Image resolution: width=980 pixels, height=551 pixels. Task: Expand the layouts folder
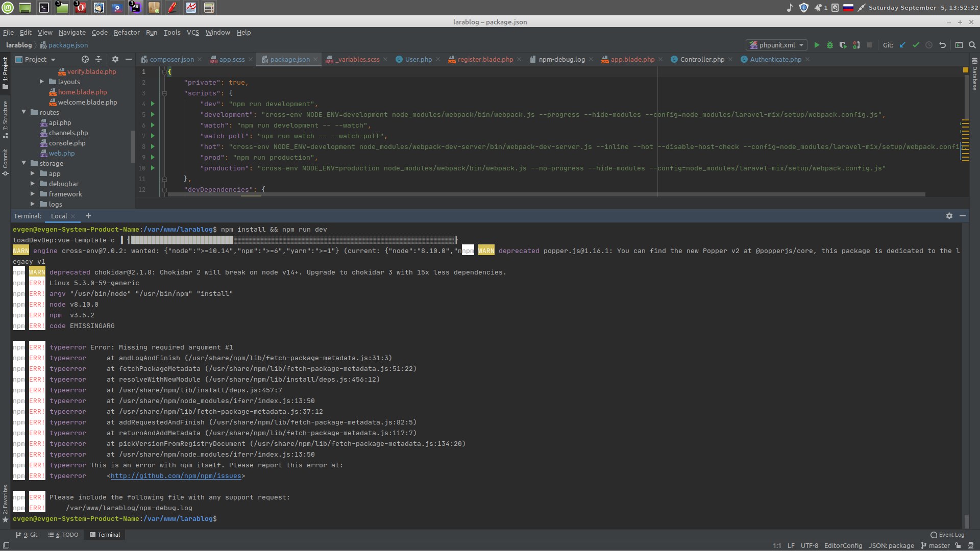click(x=42, y=82)
